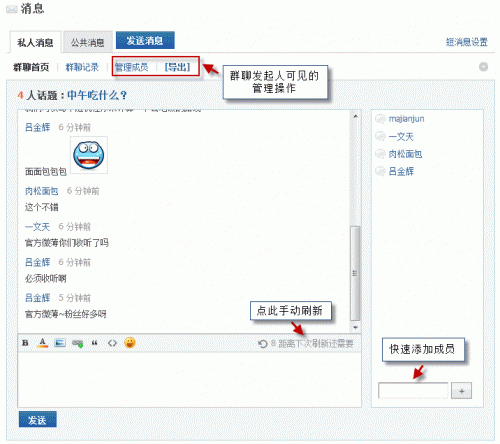
Task: Insert a link via toolbar icon
Action: point(78,343)
